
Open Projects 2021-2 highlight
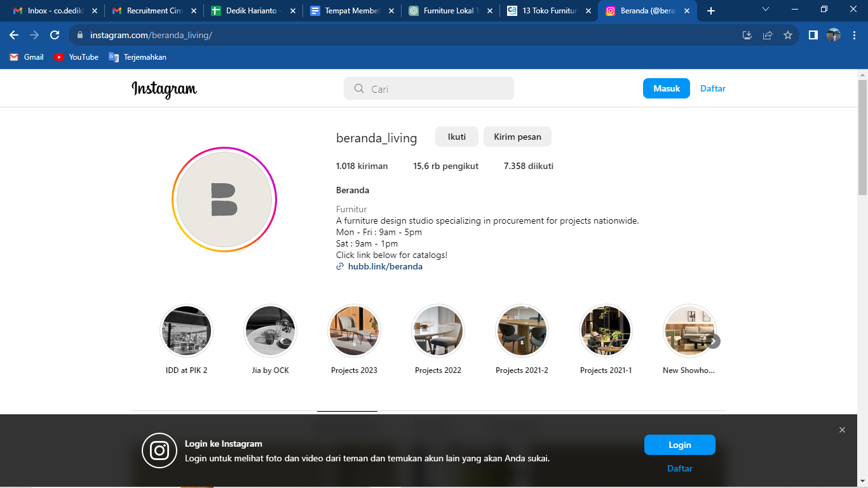tap(522, 331)
